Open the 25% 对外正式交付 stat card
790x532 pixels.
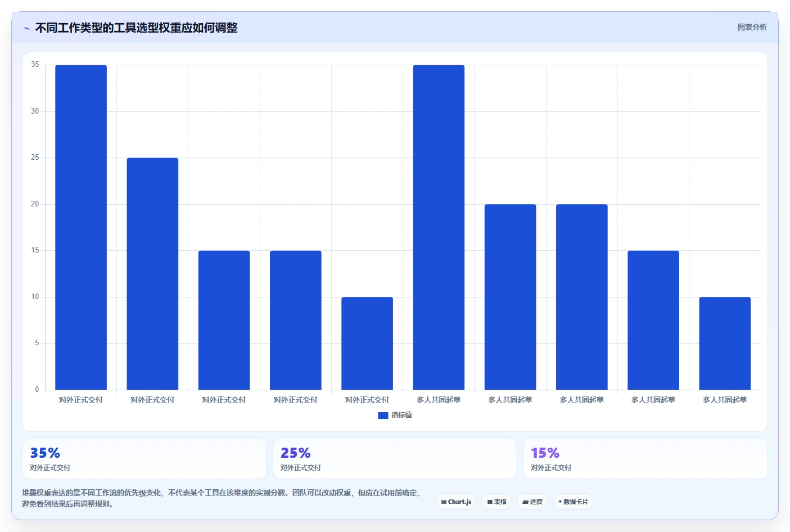(395, 458)
